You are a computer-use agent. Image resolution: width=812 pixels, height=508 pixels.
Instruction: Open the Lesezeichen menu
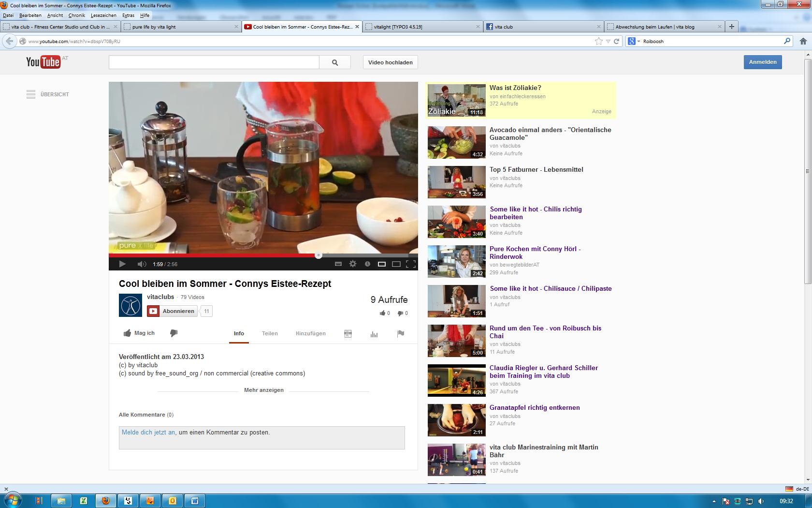(x=103, y=15)
